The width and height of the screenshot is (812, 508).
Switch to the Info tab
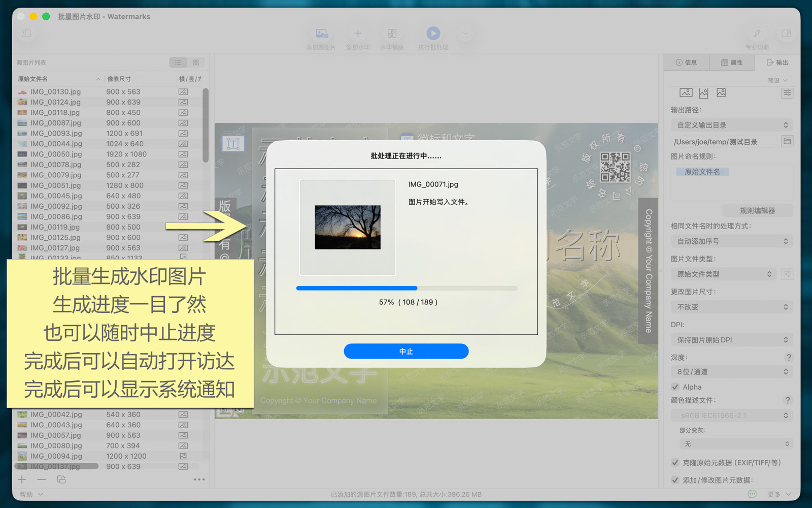[686, 62]
